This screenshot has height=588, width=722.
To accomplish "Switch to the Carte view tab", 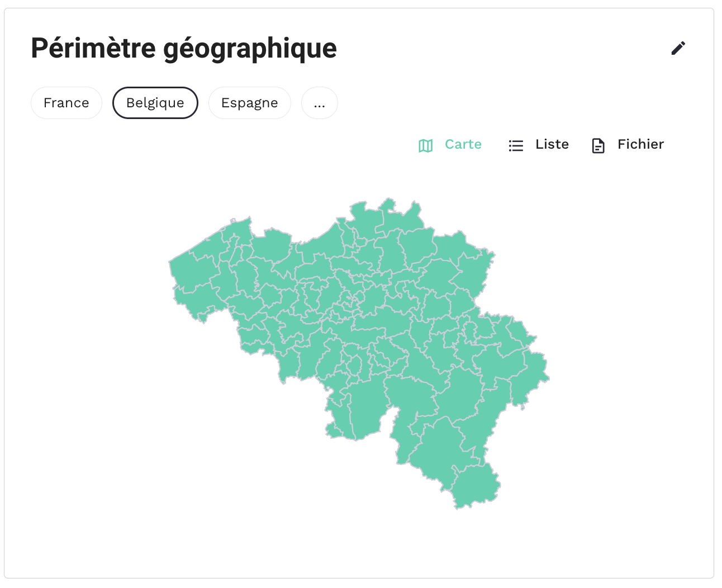I will coord(450,145).
